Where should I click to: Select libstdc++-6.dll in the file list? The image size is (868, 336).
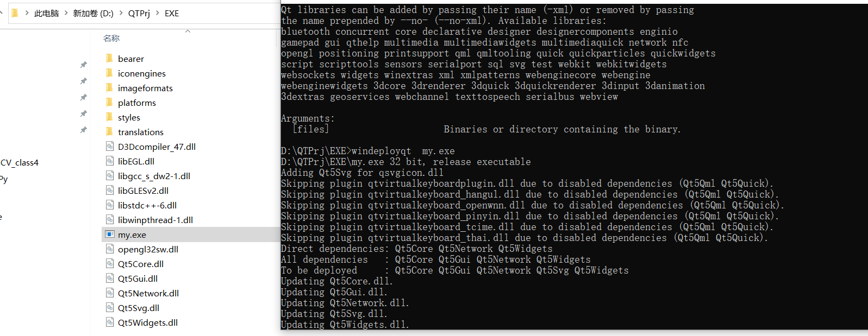(x=147, y=205)
